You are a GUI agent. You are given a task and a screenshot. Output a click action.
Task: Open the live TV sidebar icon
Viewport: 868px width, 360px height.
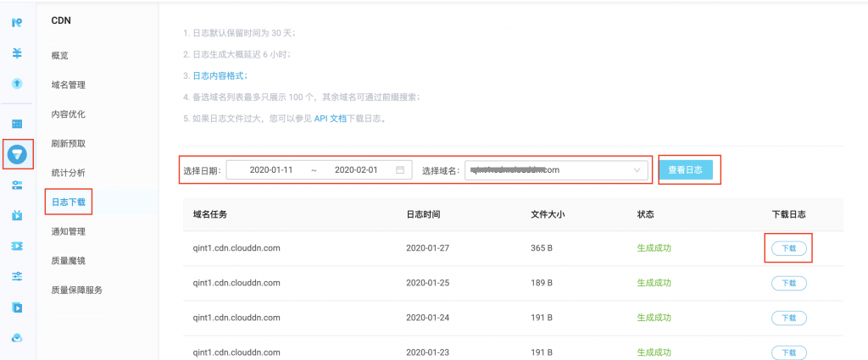[17, 215]
